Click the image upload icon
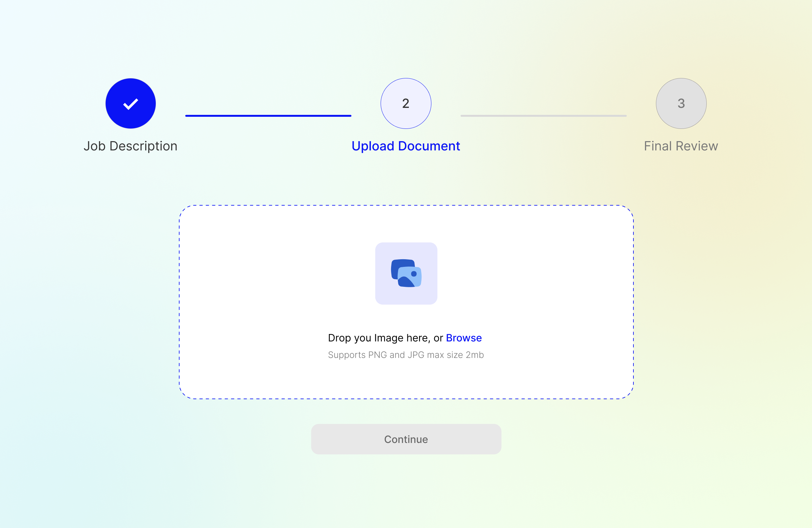Viewport: 812px width, 528px height. tap(406, 274)
